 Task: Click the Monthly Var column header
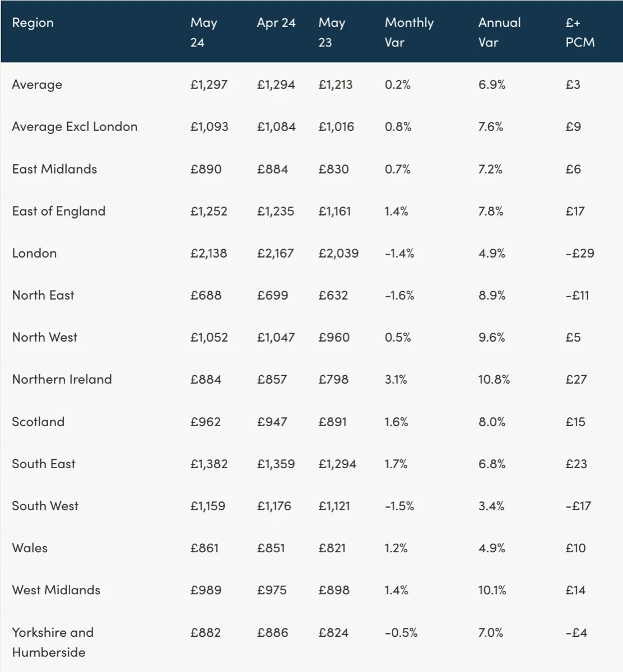(x=409, y=32)
